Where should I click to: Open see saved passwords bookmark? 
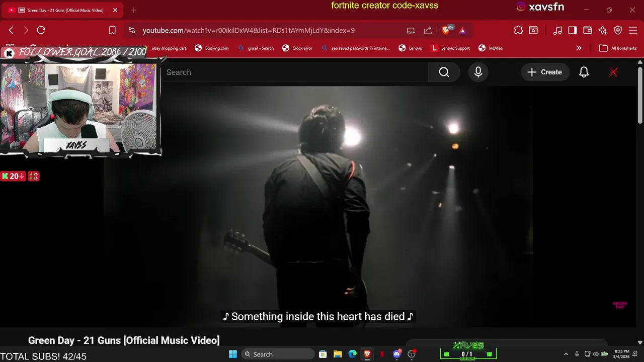point(355,48)
